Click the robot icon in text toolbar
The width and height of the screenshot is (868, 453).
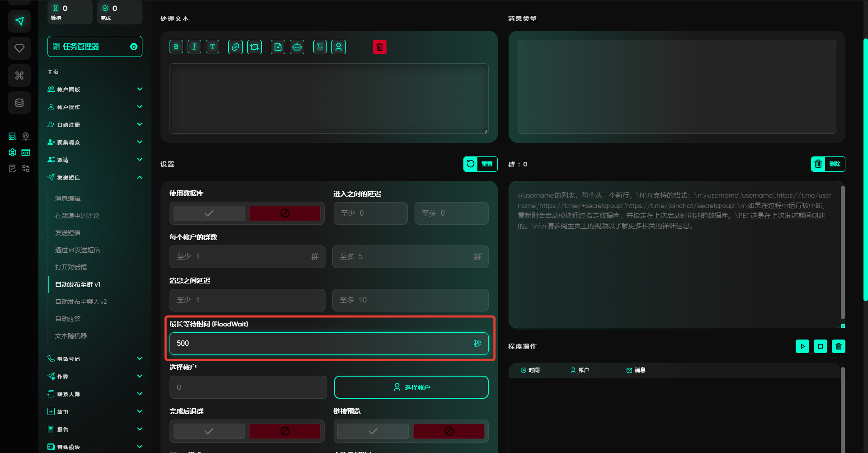(x=297, y=47)
